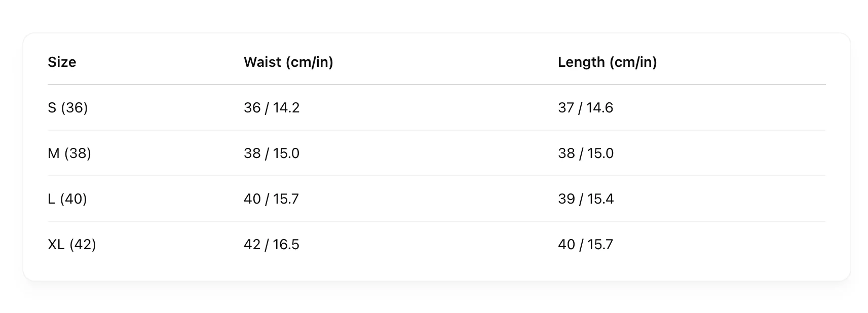
Task: Click the waist value for size L
Action: pyautogui.click(x=271, y=199)
